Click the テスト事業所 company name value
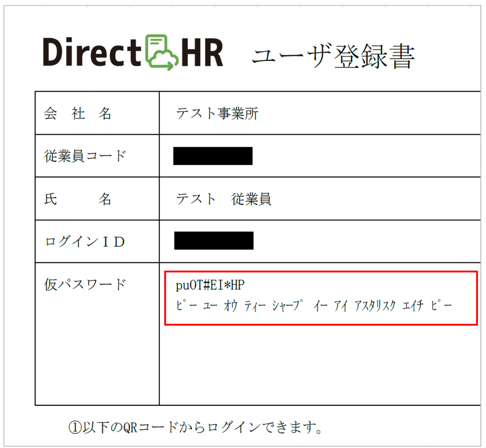The height and width of the screenshot is (448, 486). 217,113
